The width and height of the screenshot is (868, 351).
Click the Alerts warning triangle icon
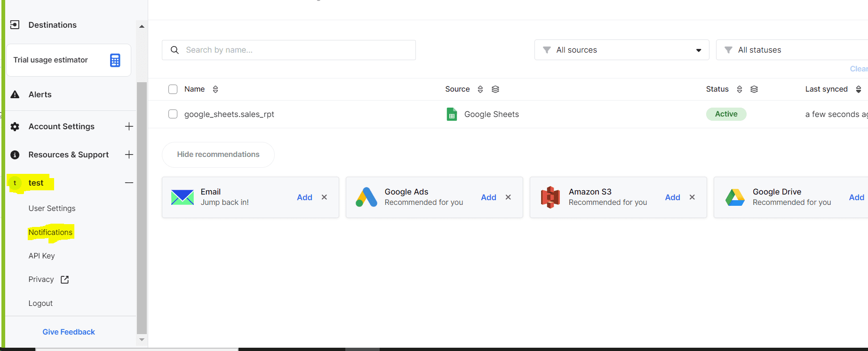[x=15, y=94]
